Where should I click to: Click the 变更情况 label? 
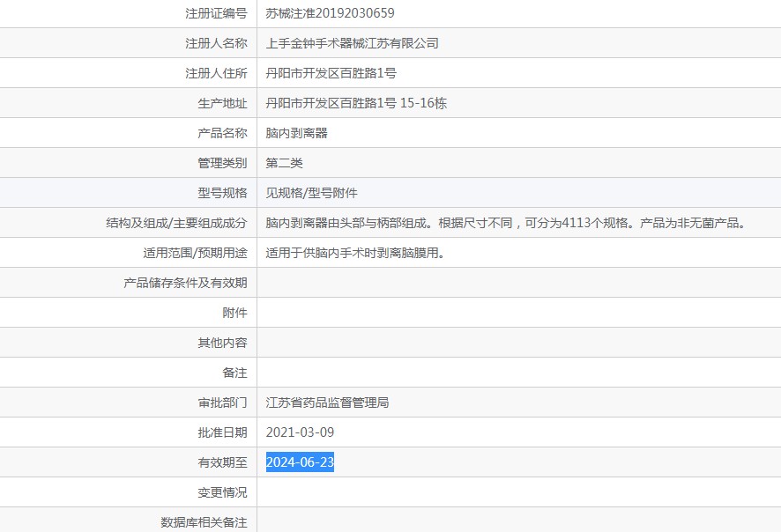click(x=222, y=492)
